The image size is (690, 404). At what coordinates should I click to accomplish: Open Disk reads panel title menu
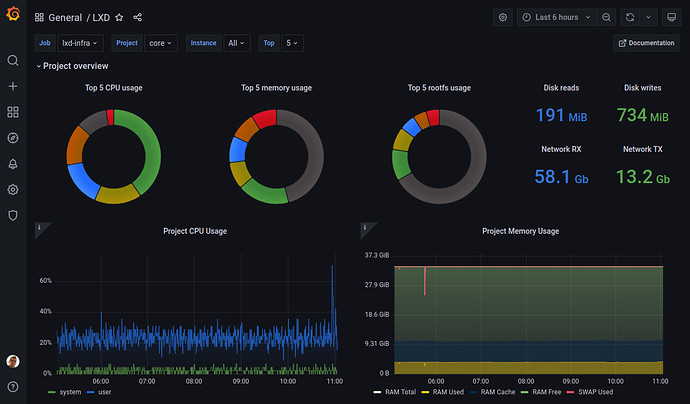tap(561, 88)
